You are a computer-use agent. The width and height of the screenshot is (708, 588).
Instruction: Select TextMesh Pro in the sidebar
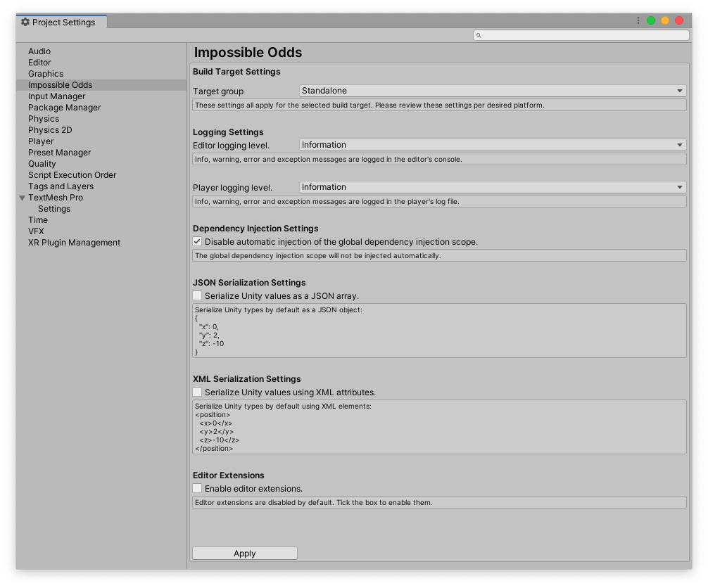click(56, 198)
